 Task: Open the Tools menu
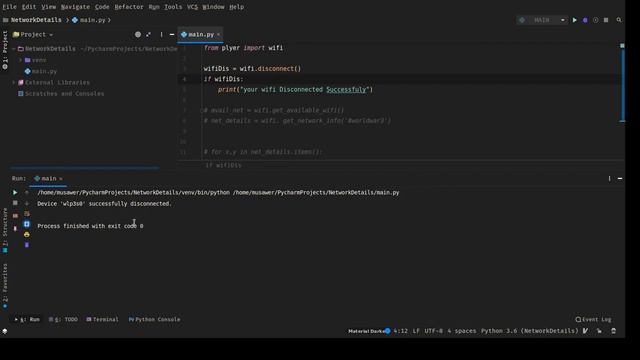point(173,7)
